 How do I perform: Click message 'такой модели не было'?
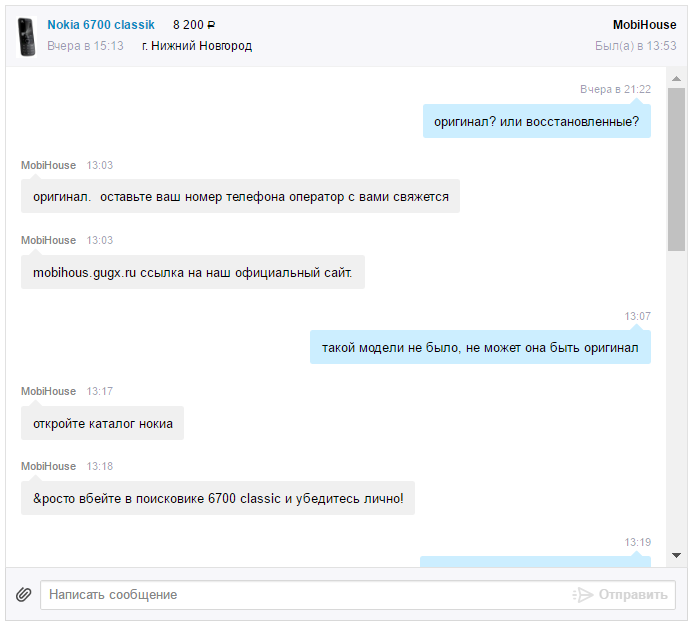pos(480,347)
